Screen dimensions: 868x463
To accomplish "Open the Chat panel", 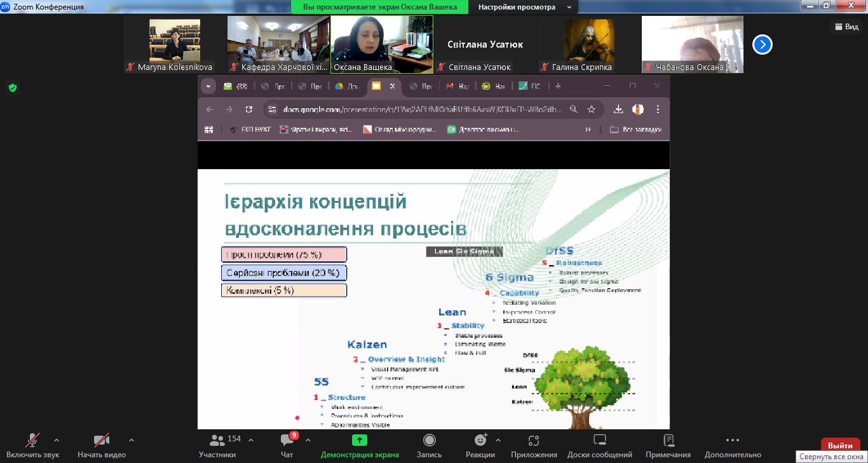I will (287, 440).
